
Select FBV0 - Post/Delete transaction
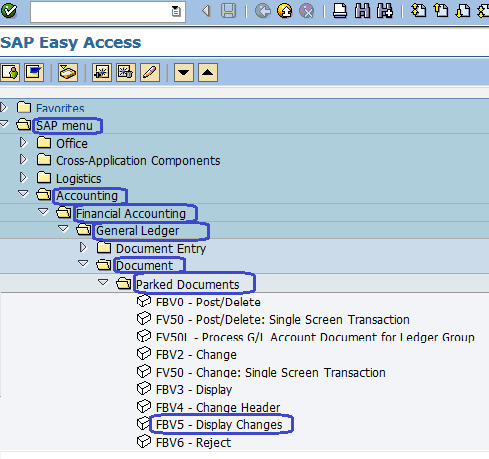[x=208, y=302]
